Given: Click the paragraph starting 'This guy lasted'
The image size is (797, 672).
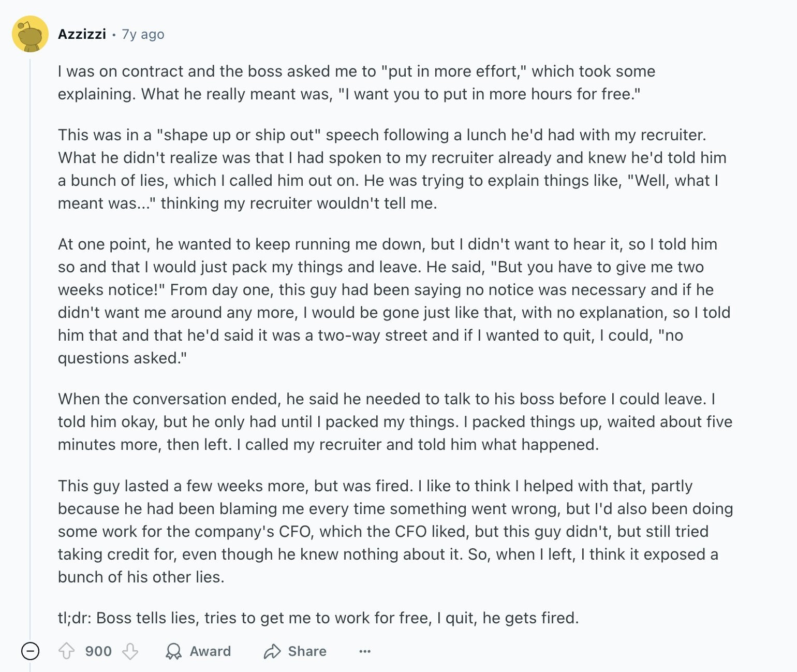Looking at the screenshot, I should [395, 531].
